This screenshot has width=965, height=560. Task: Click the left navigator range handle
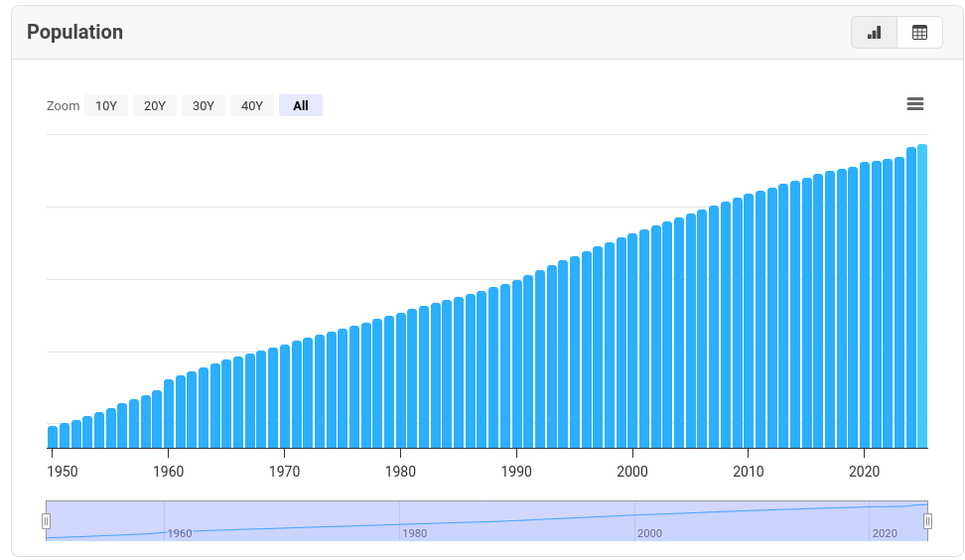point(46,521)
